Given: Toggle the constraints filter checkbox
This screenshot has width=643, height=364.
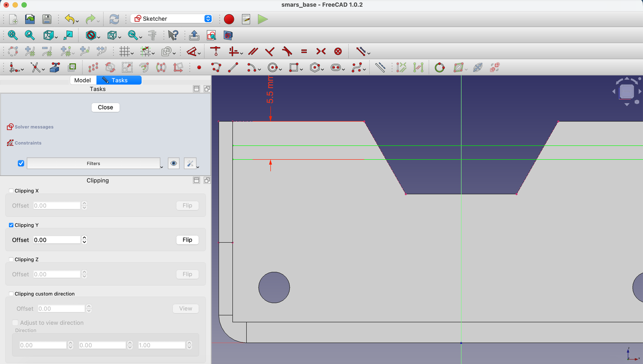Looking at the screenshot, I should (x=21, y=163).
